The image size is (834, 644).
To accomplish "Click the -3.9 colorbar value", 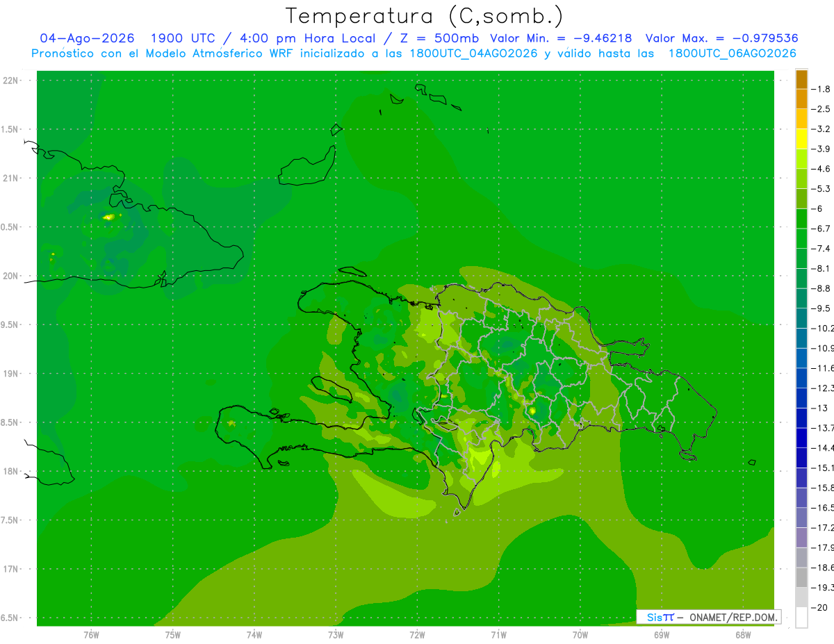I will (x=820, y=149).
